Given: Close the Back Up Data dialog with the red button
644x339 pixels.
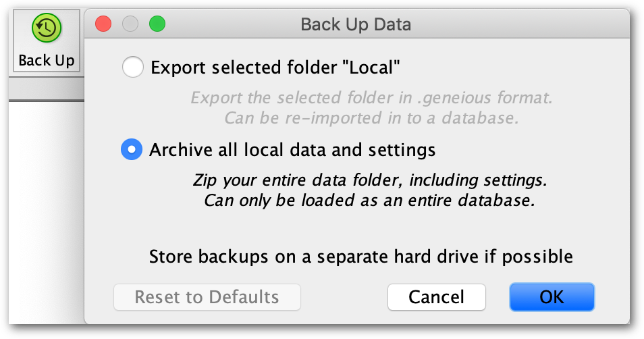Looking at the screenshot, I should pos(103,24).
